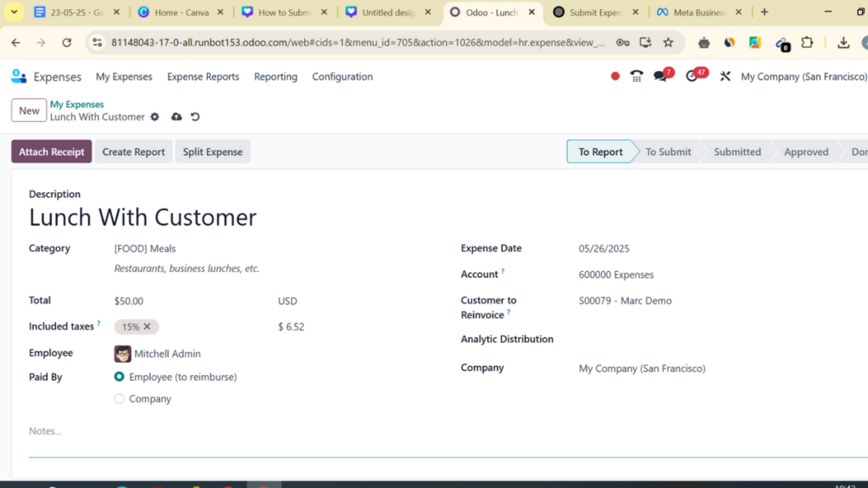Image resolution: width=868 pixels, height=488 pixels.
Task: Discard changes with the undo arrow icon
Action: click(196, 117)
